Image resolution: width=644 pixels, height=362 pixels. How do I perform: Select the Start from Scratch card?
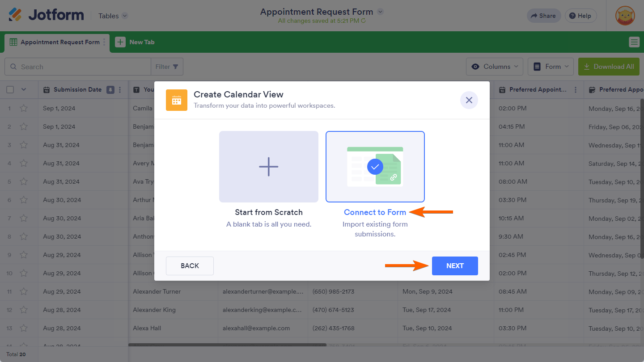tap(269, 167)
